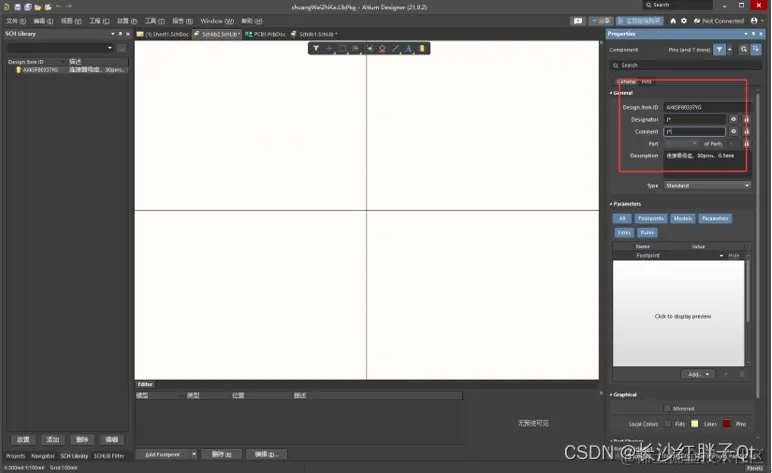
Task: Switch to the SCHLIB Filter tab
Action: [109, 456]
